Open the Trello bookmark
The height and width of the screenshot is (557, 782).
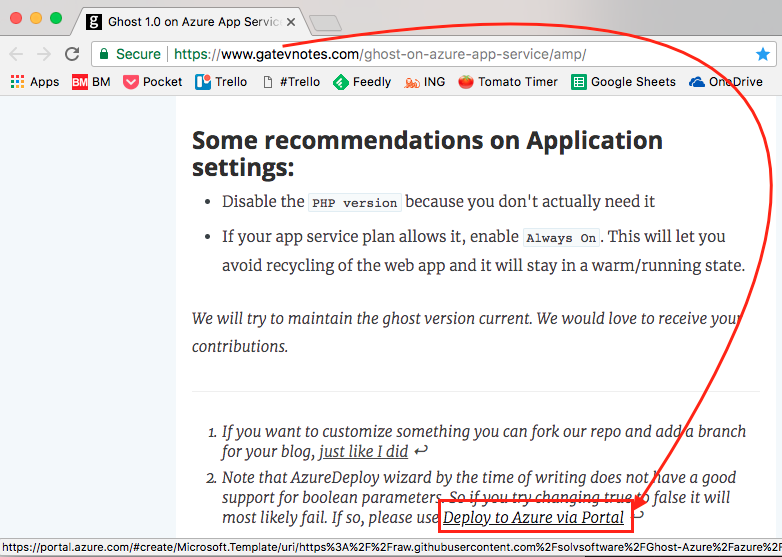221,82
